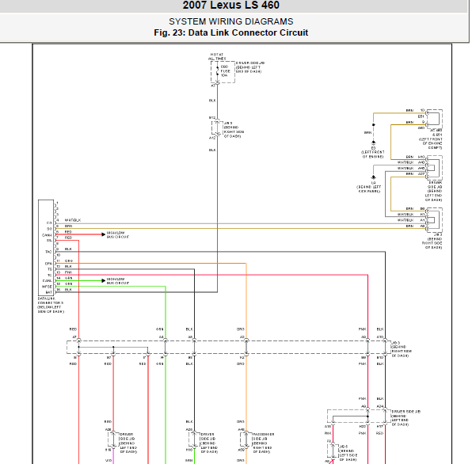Click the L9 ground 'BEHIND LEFT KICK PANEL' label
Image resolution: width=476 pixels, height=464 pixels.
coord(369,187)
